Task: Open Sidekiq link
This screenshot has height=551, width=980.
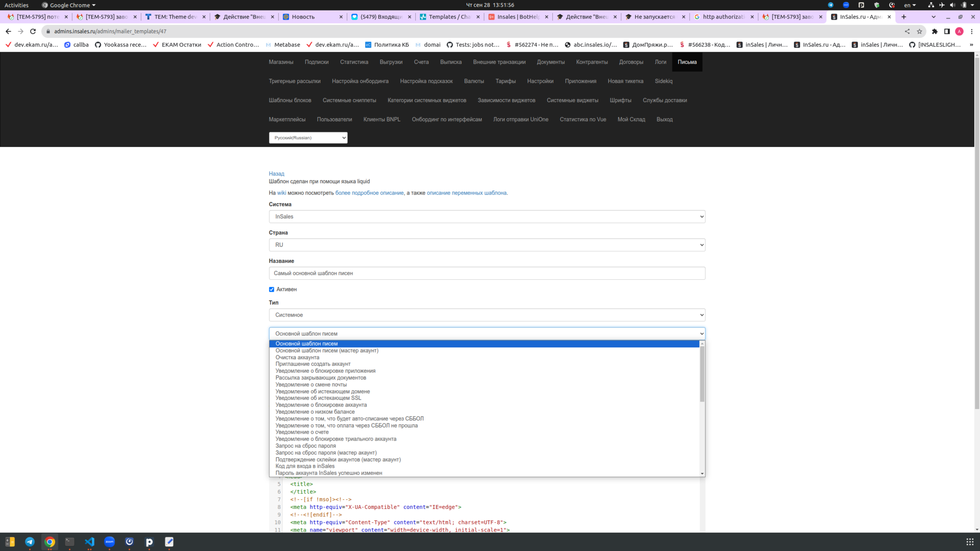Action: coord(663,81)
